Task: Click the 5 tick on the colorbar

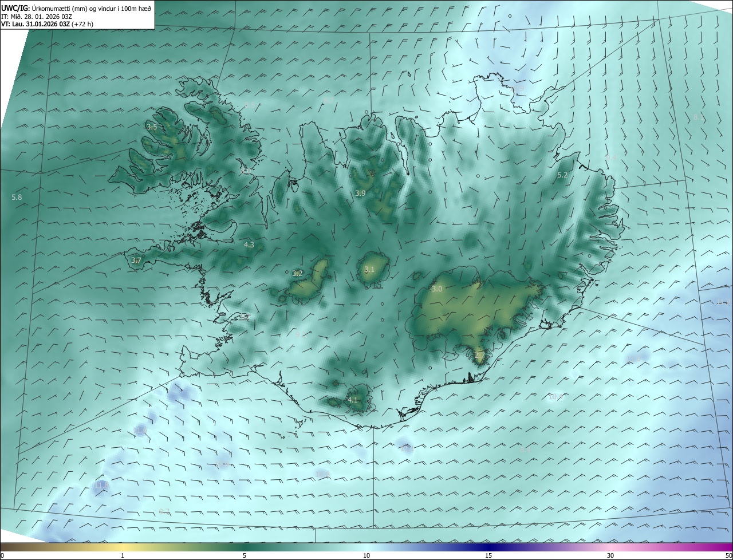Action: (x=245, y=555)
